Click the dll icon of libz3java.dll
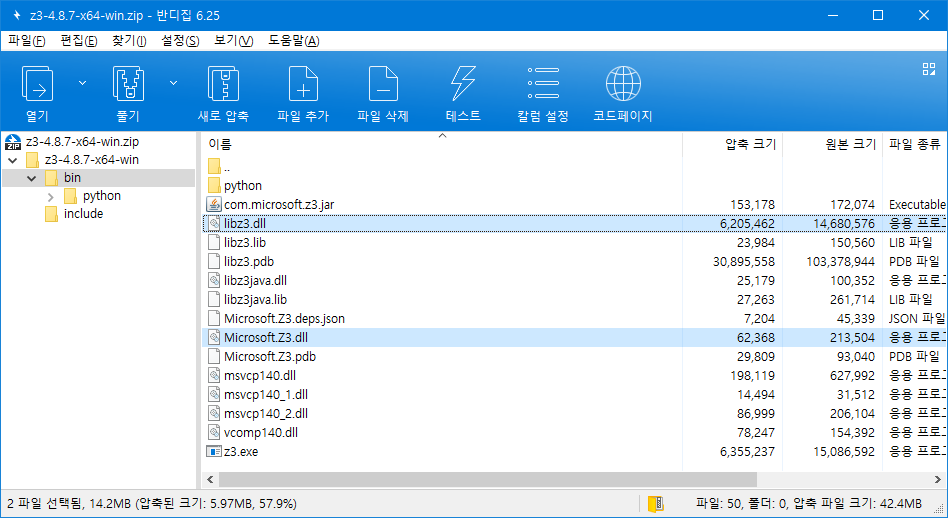The image size is (948, 518). point(213,280)
